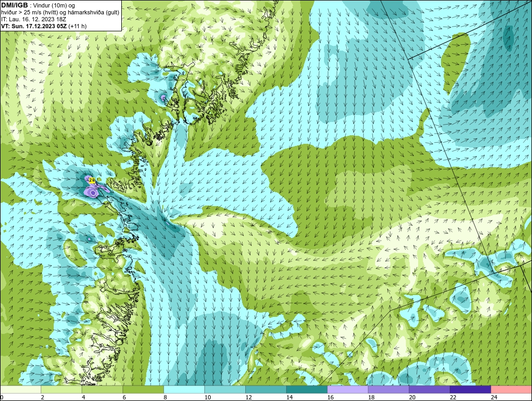Pick the 8–10 m/s light cyan swatch
532x401 pixels.
click(x=184, y=389)
